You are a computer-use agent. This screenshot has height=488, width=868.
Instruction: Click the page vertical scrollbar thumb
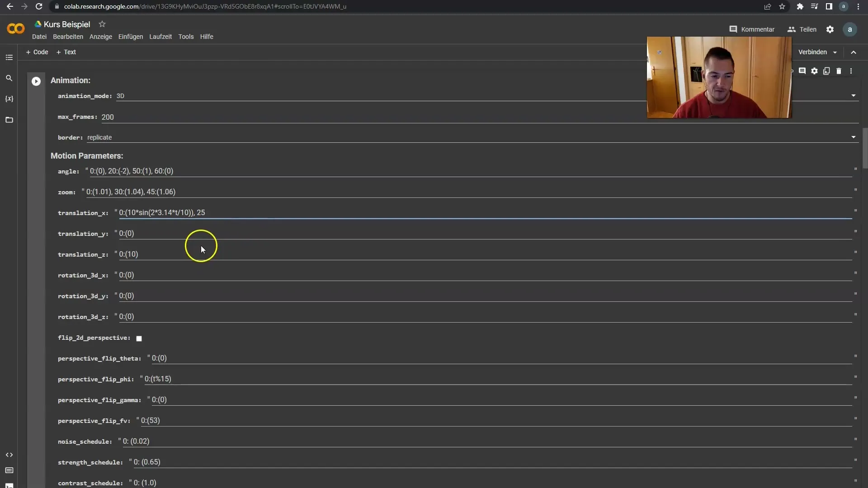(865, 148)
